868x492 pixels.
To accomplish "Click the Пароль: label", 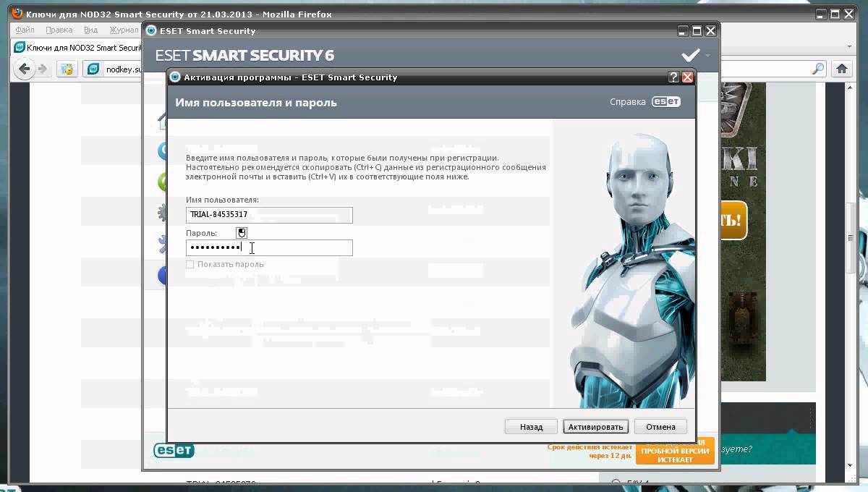I will tap(201, 233).
